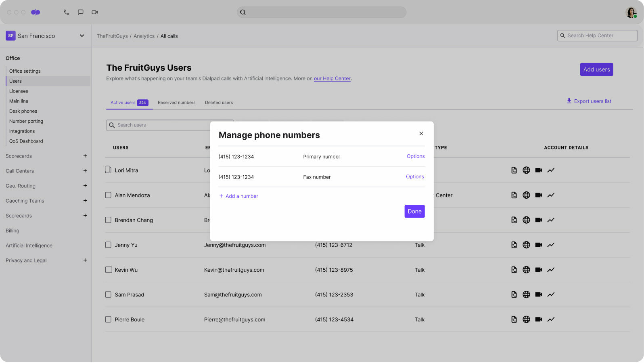
Task: View analytics trend icon for Pierre Boule
Action: (x=551, y=320)
